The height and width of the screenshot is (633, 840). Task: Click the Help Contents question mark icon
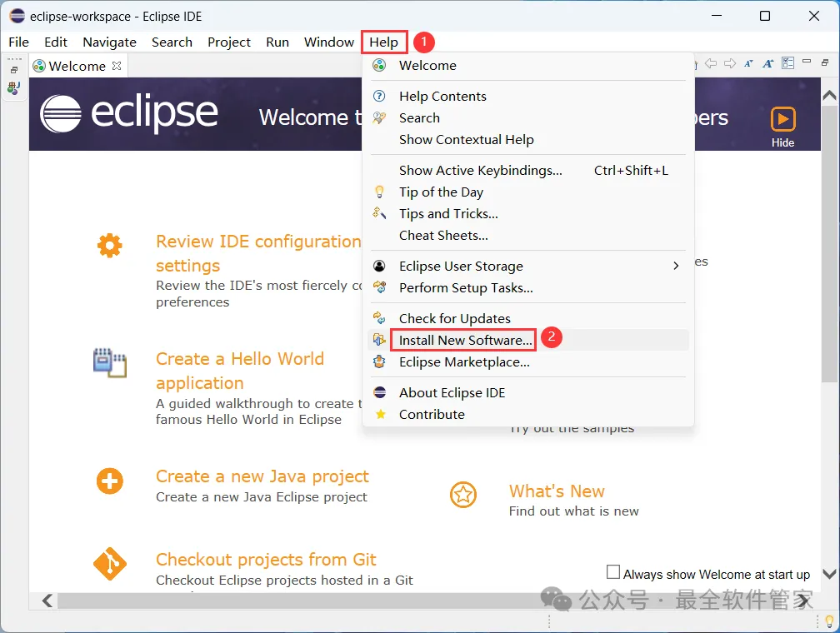(x=379, y=96)
